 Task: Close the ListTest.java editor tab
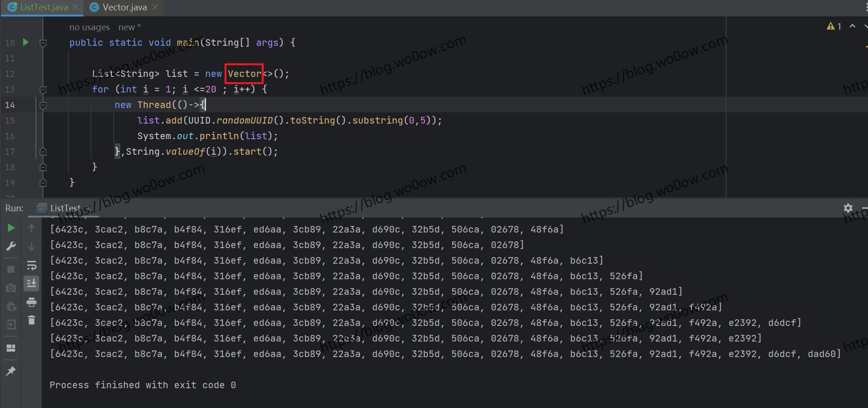pyautogui.click(x=75, y=8)
